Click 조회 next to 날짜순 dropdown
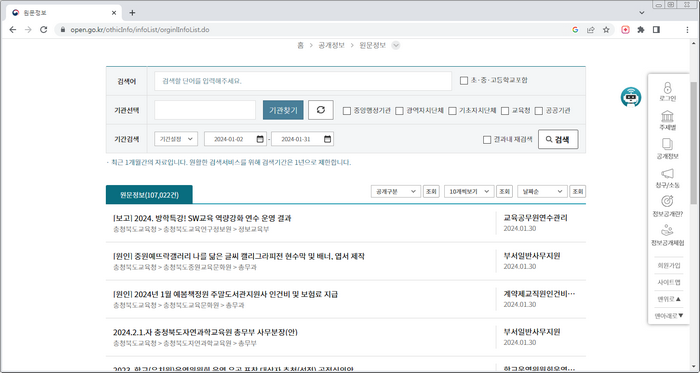 578,191
